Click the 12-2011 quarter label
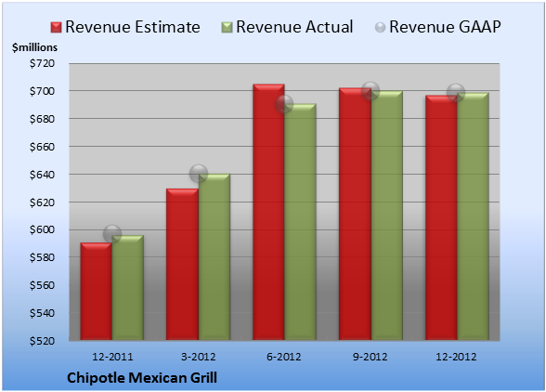Screen dimensions: 546x392 pyautogui.click(x=112, y=357)
